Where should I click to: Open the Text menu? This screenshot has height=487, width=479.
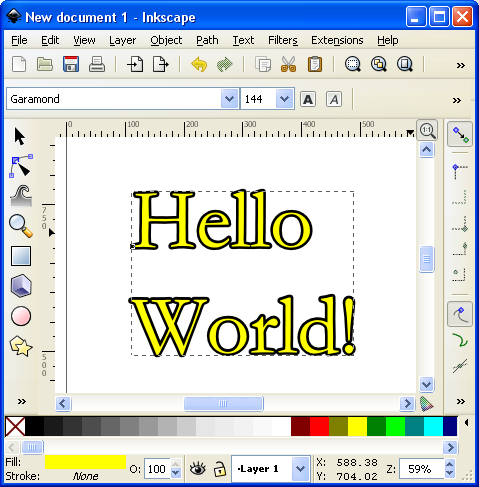(x=243, y=40)
